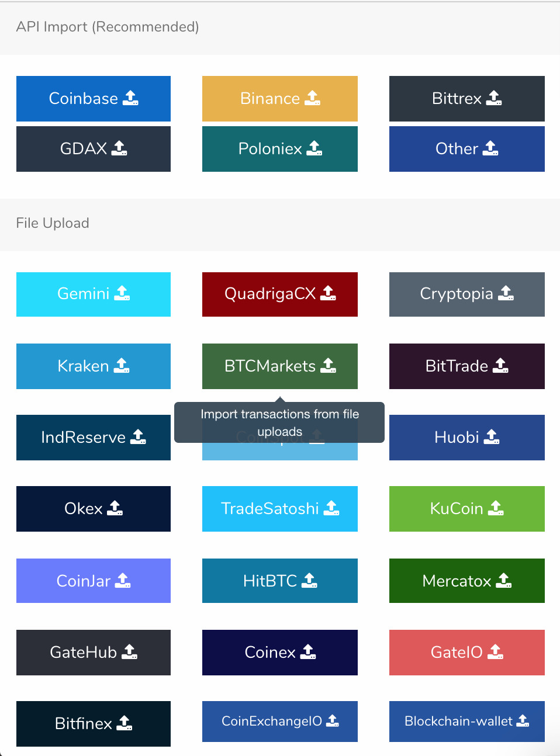
Task: Upload a Gemini transaction file
Action: [x=94, y=294]
